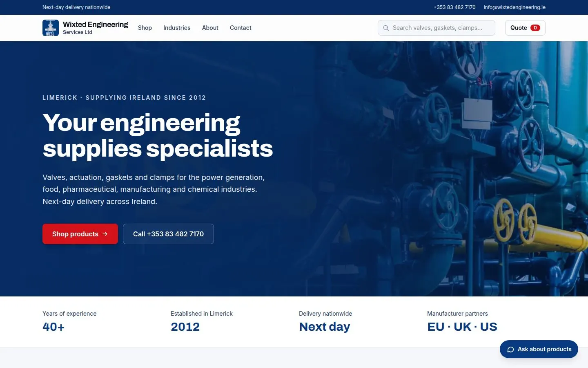
Task: Click the Call +353 83 482 7170 button
Action: (x=168, y=234)
